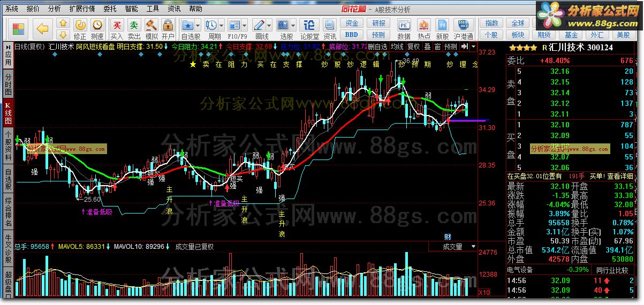The image size is (644, 305).
Task: Open the 自选股 star folder icon
Action: pos(188,25)
